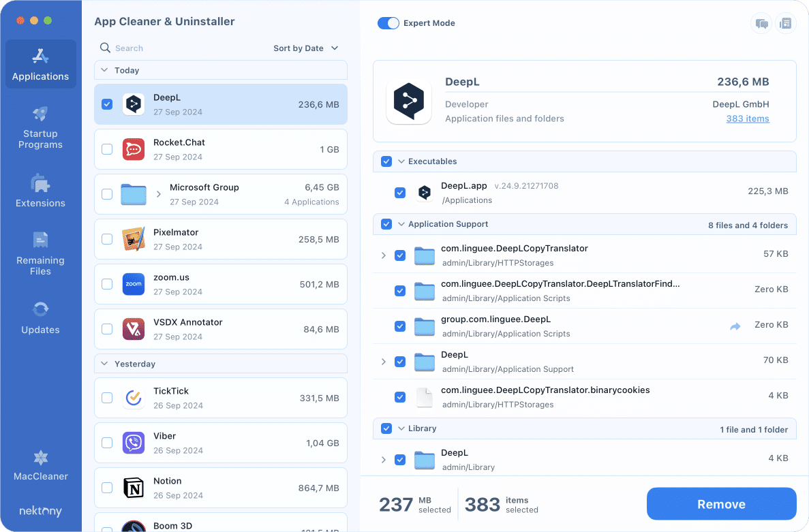Click the DeepLTranslatorFind... folder icon
Image resolution: width=809 pixels, height=532 pixels.
pyautogui.click(x=425, y=291)
